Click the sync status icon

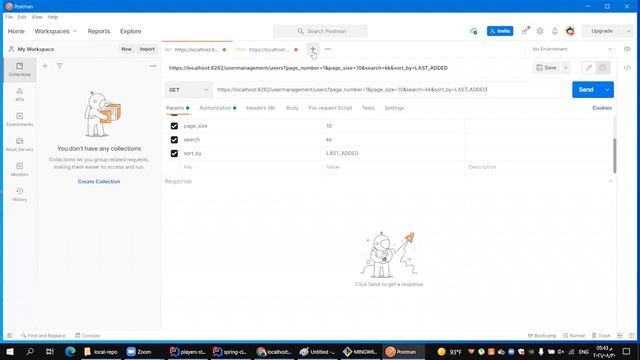tap(473, 31)
